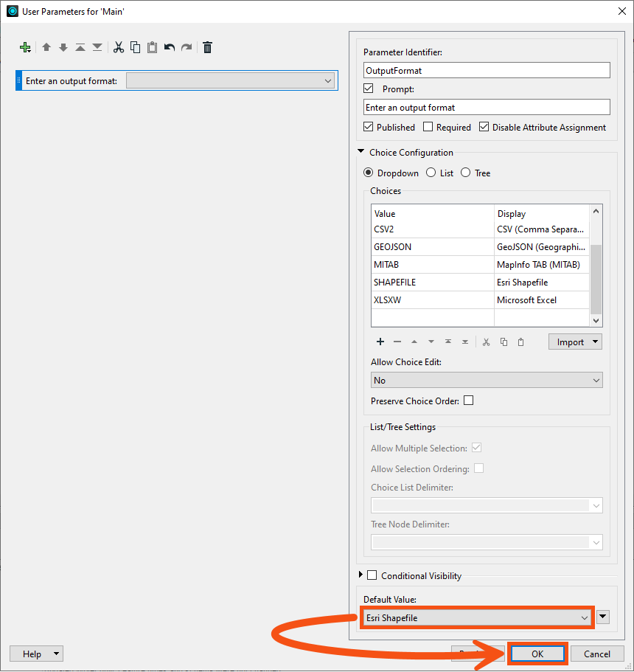Paste choice icon in Choices toolbar
This screenshot has width=634, height=672.
520,342
